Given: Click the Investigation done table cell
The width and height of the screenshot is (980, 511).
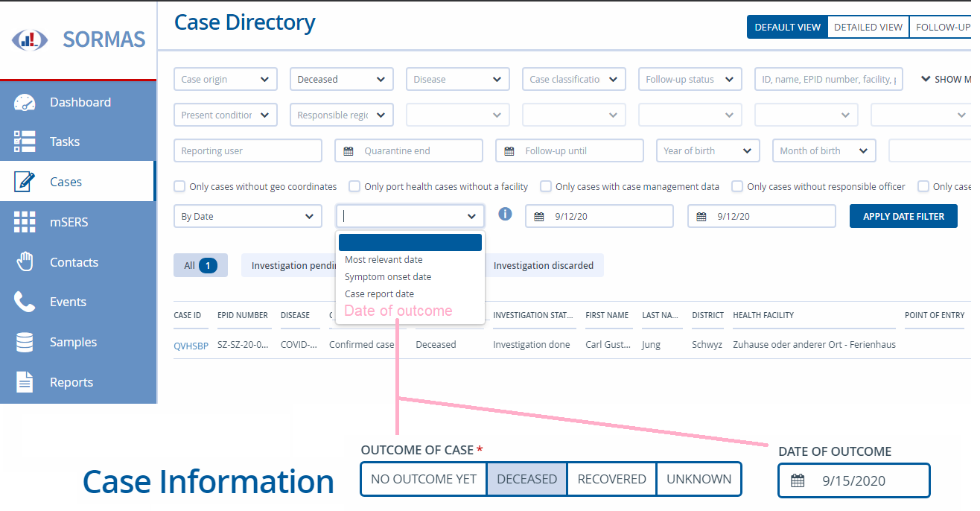Looking at the screenshot, I should pyautogui.click(x=532, y=345).
